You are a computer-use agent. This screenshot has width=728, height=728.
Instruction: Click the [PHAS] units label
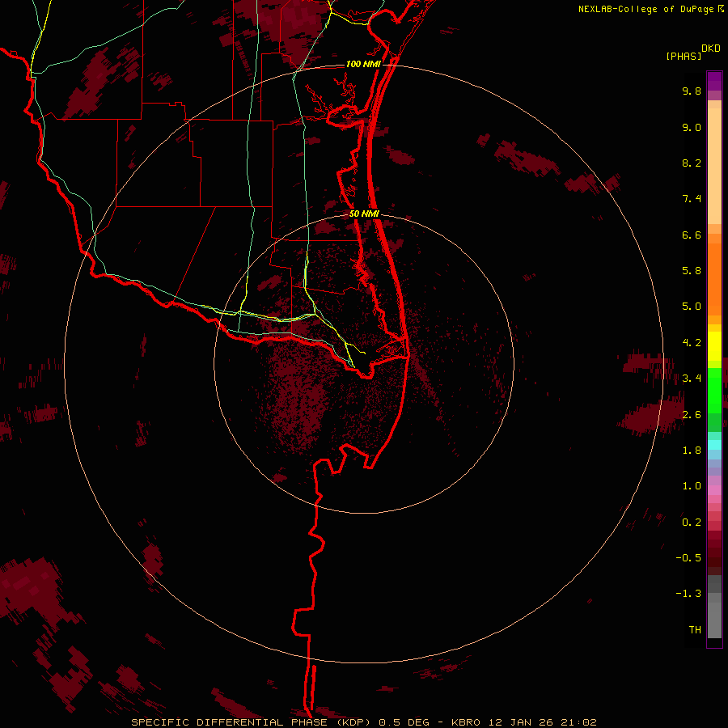[x=684, y=56]
